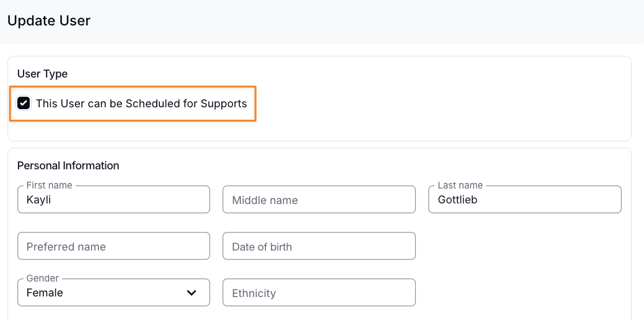
Task: Click the Personal Information section heading
Action: [68, 166]
